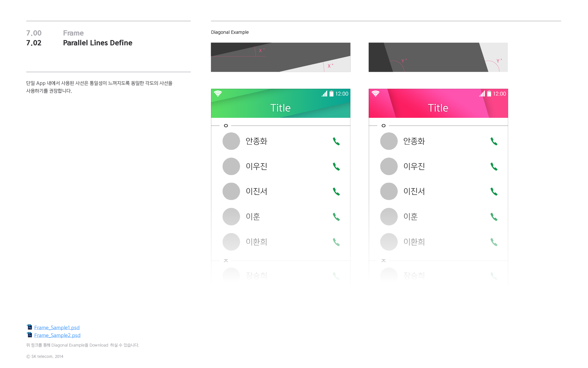Screen dimensions: 588x368
Task: Open the Frame_Sample1.psd download link
Action: tap(57, 328)
